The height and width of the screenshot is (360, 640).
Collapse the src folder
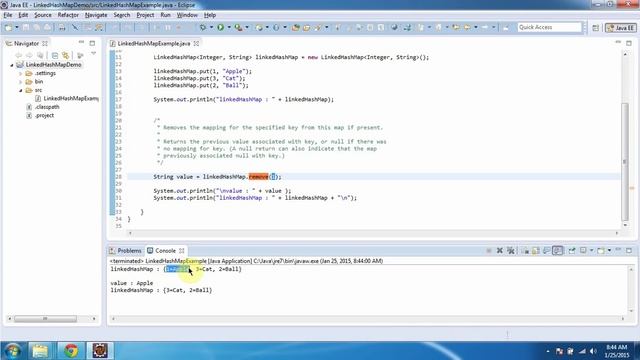(20, 90)
